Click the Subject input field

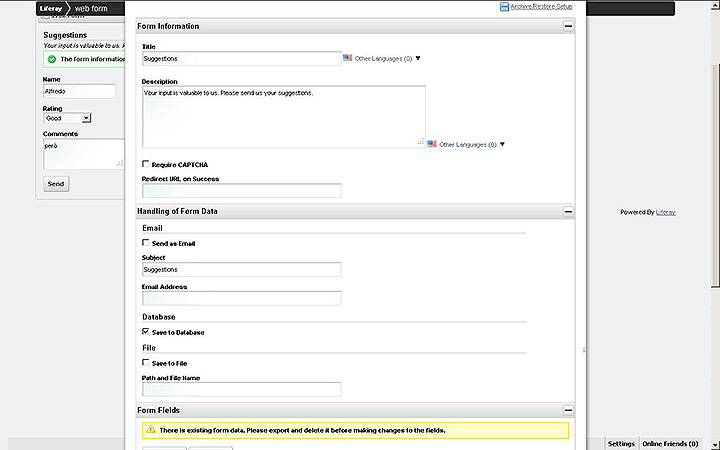(242, 270)
